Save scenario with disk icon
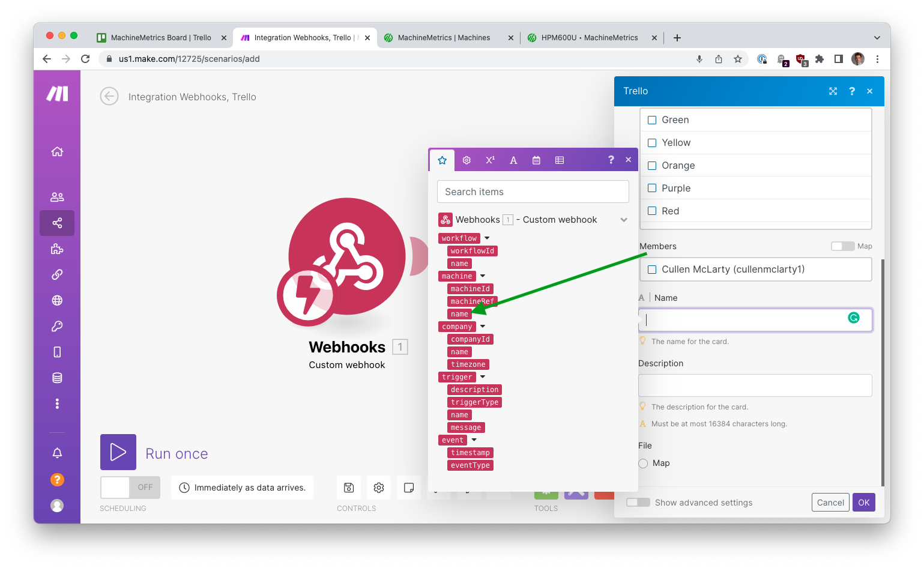Screen dimensions: 924x568 click(349, 488)
